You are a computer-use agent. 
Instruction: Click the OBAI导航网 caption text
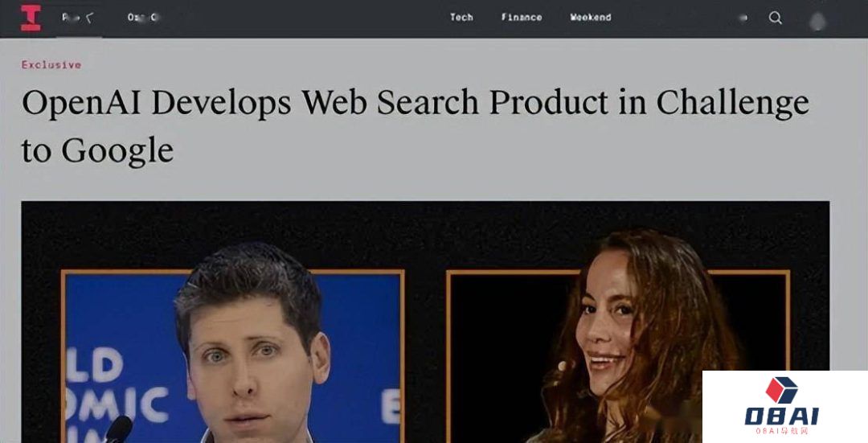tap(782, 430)
